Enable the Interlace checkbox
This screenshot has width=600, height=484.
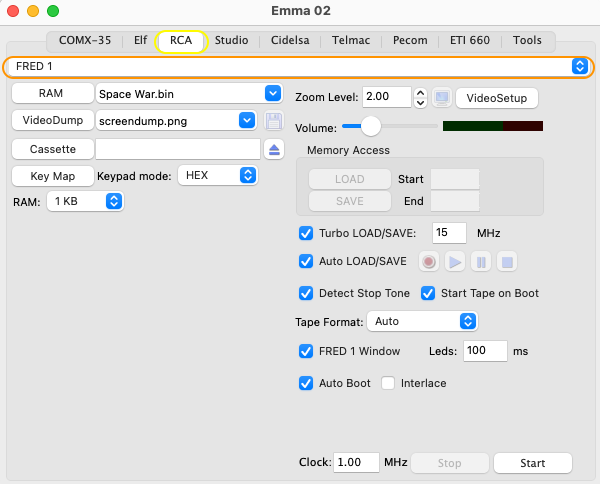389,383
